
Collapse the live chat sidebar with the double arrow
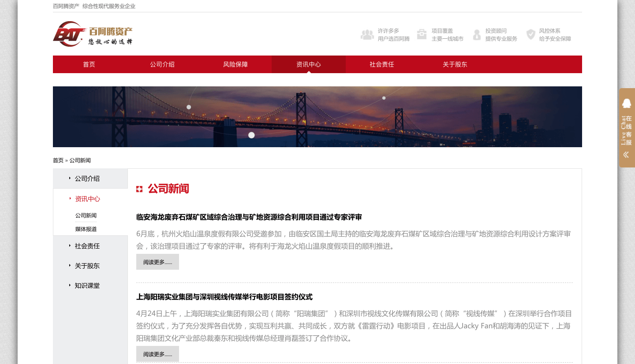(x=626, y=155)
